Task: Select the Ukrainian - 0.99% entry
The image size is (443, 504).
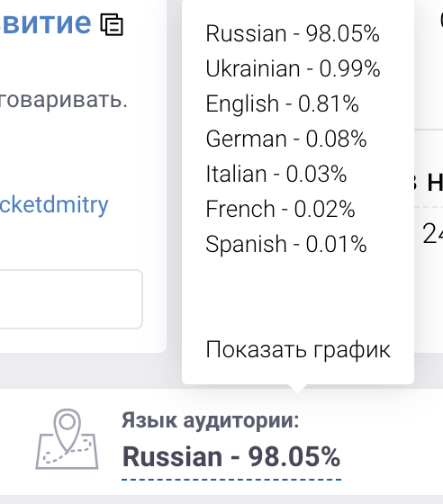Action: click(x=293, y=68)
